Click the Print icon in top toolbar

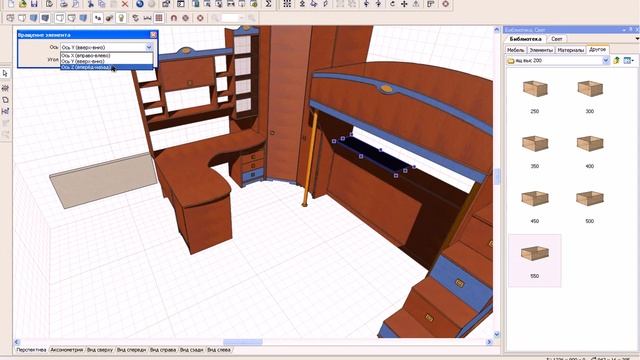64,4
